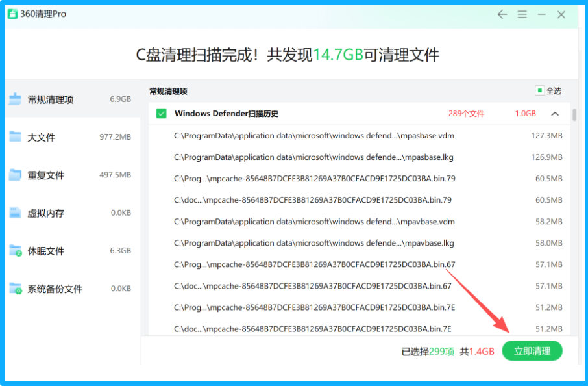The image size is (588, 386).
Task: Select the C:\Prog... bin.67 file row
Action: click(360, 264)
